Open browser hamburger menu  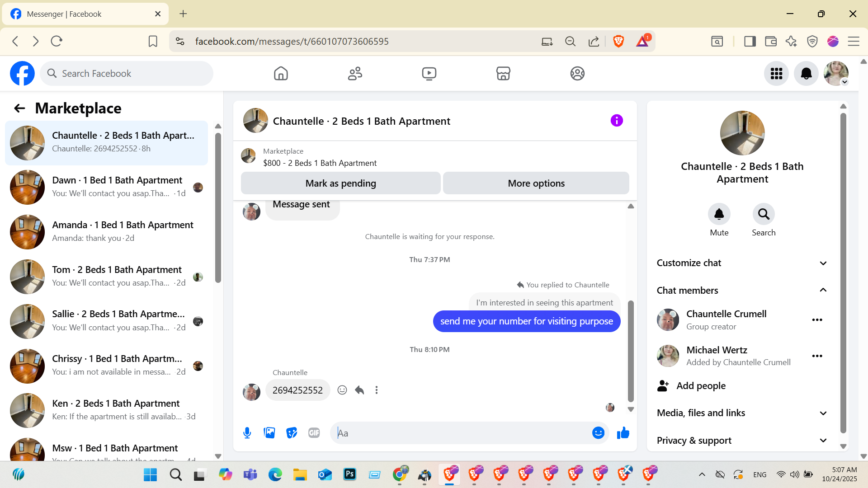click(x=854, y=41)
